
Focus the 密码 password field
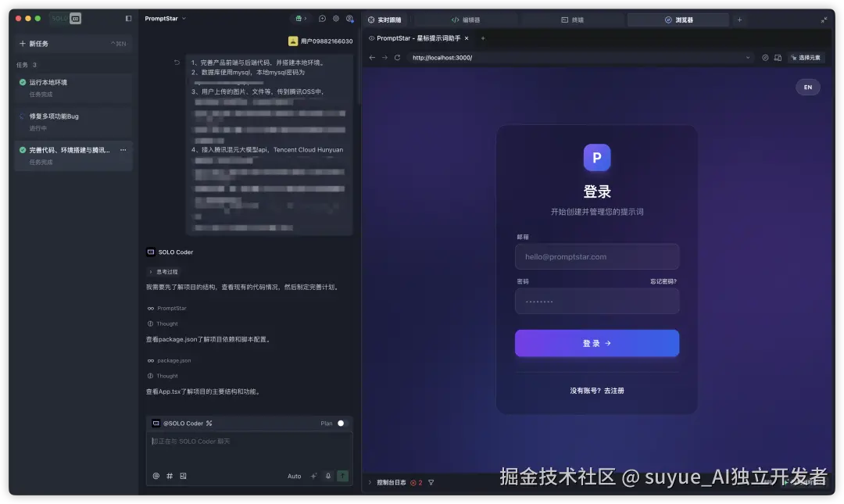pos(597,301)
